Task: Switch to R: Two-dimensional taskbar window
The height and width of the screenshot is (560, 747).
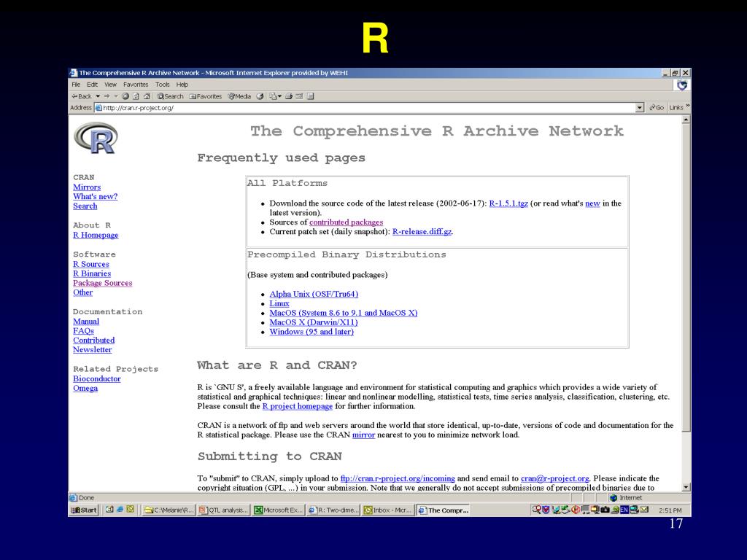Action: click(333, 510)
